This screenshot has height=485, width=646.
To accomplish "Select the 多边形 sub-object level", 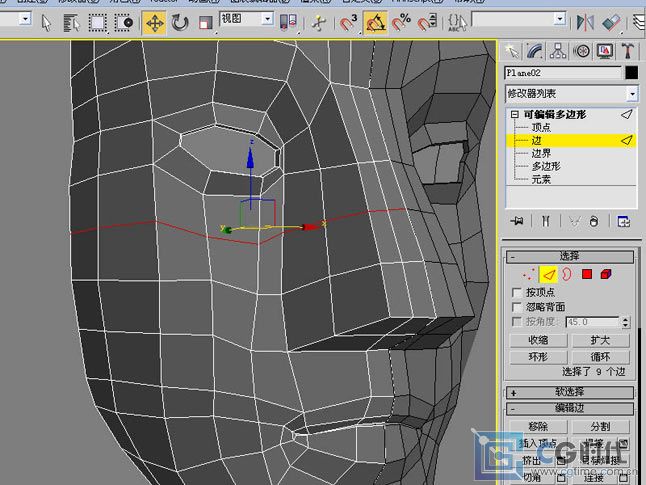I will click(546, 166).
